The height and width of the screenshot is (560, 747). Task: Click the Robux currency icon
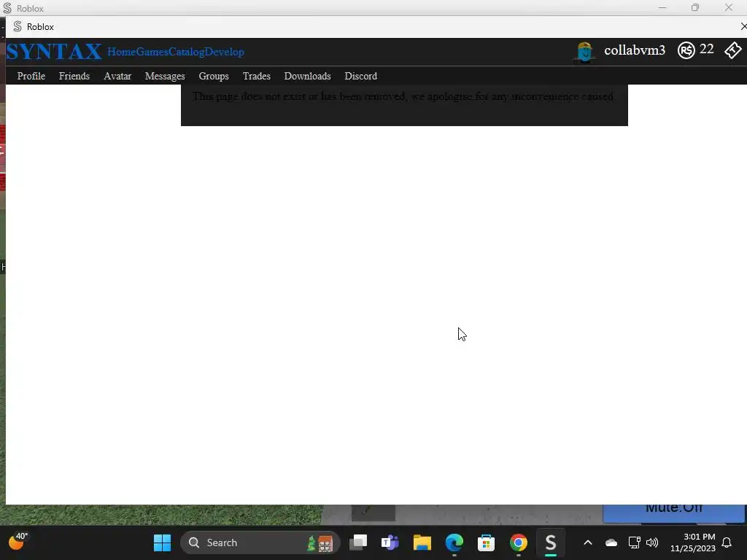pyautogui.click(x=686, y=50)
